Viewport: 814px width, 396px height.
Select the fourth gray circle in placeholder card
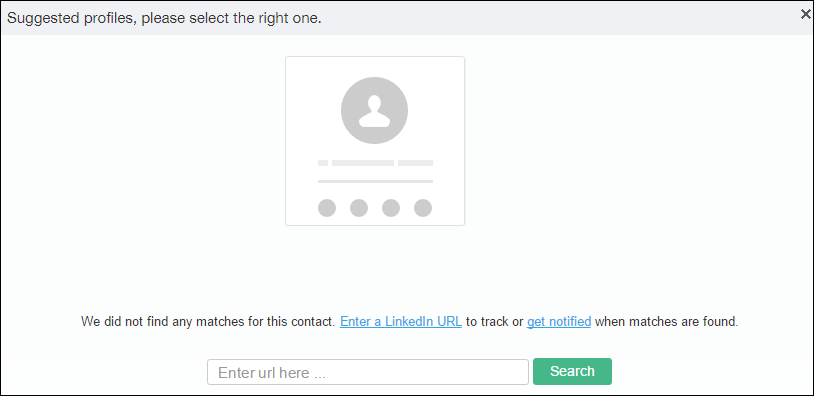(423, 208)
